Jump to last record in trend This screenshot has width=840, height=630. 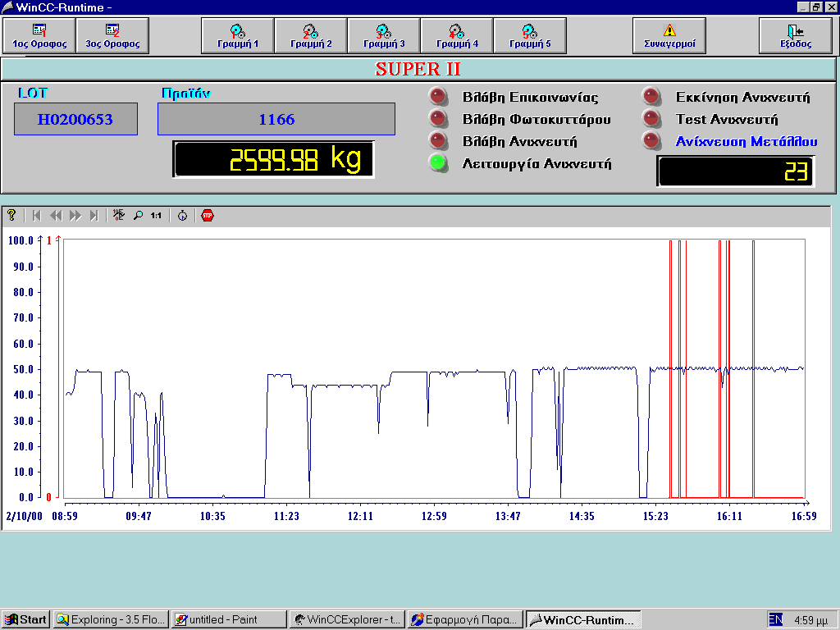(x=94, y=216)
